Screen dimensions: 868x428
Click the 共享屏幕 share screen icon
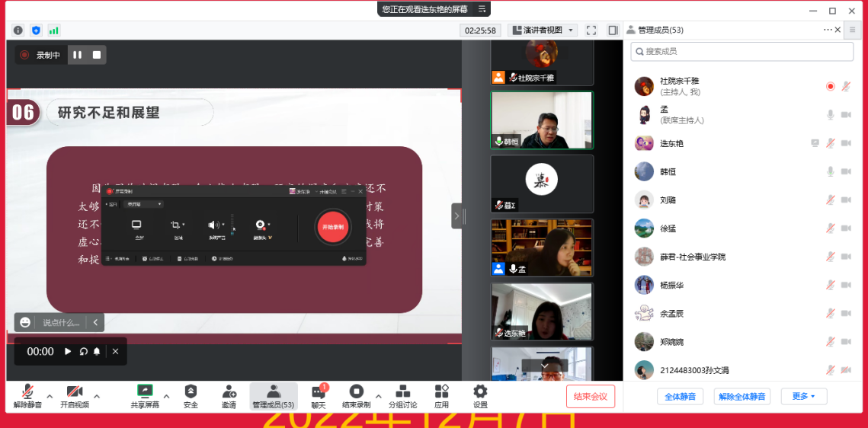pos(145,391)
